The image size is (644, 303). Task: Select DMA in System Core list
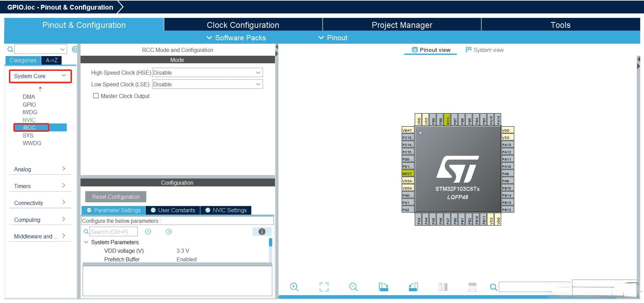pyautogui.click(x=29, y=97)
